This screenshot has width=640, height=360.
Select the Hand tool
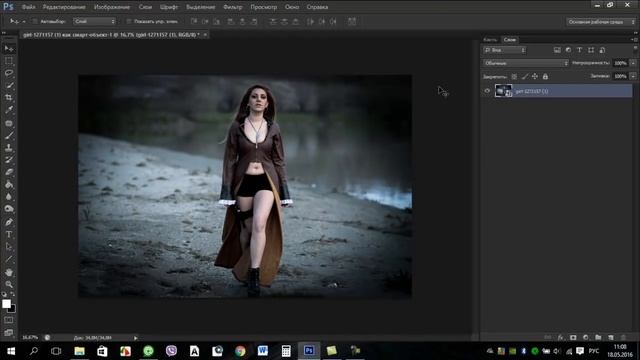9,272
